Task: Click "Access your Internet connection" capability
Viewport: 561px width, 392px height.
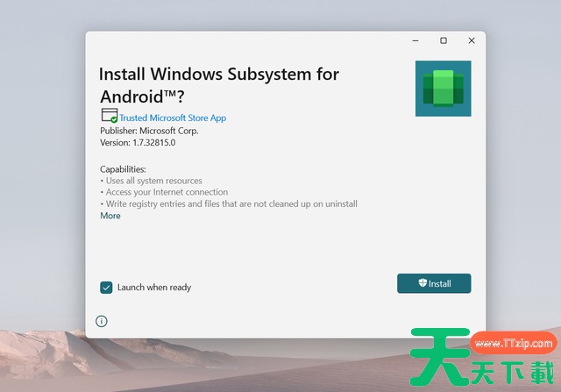Action: pyautogui.click(x=166, y=192)
